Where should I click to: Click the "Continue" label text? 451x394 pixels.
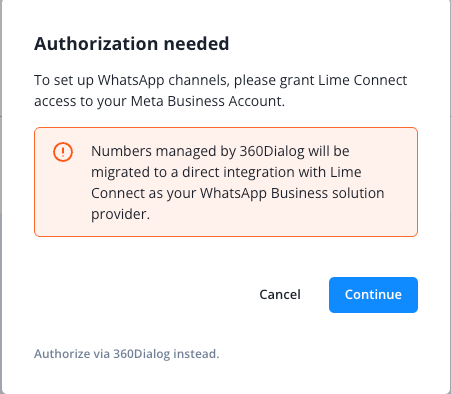click(373, 295)
